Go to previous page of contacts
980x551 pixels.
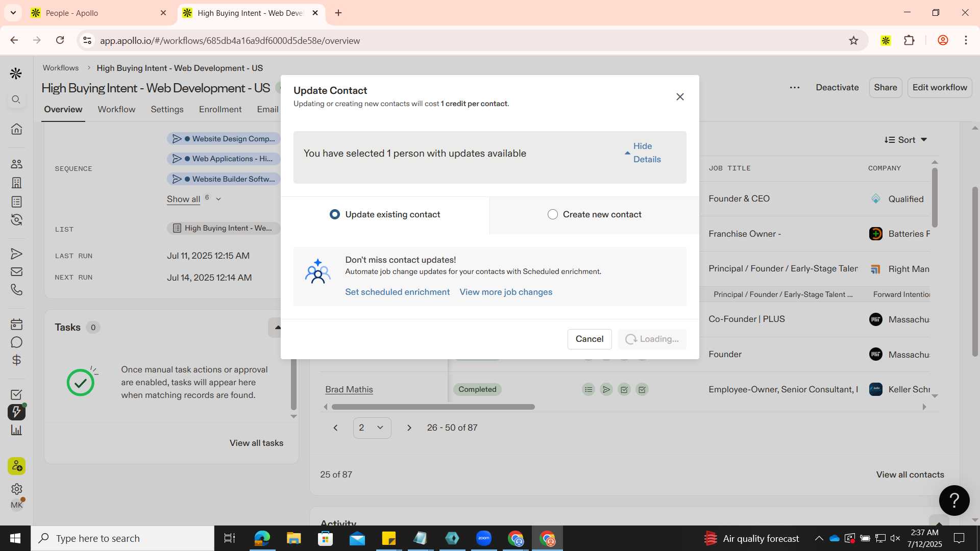click(x=335, y=428)
